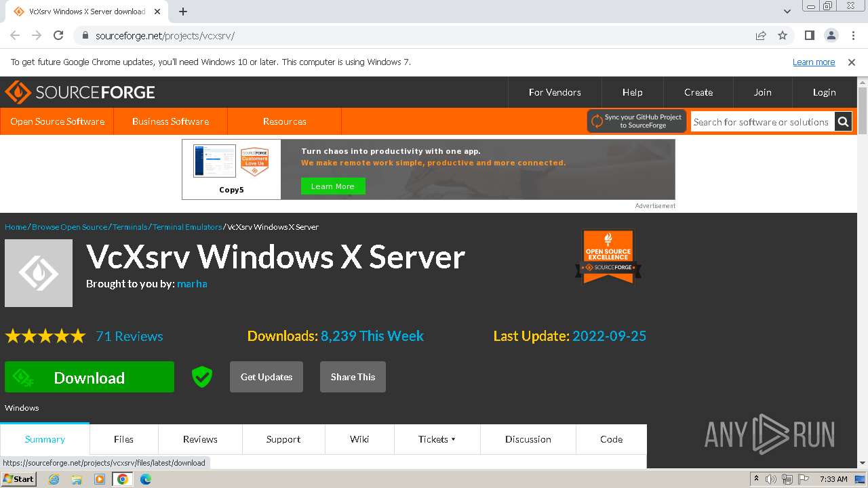This screenshot has height=488, width=868.
Task: Click the browser back arrow
Action: tap(15, 35)
